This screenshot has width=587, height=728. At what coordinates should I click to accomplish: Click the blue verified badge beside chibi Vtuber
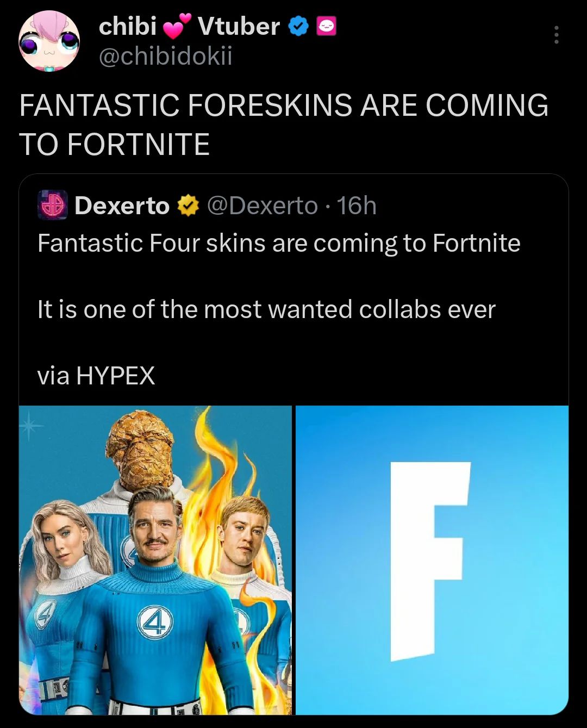pyautogui.click(x=297, y=26)
